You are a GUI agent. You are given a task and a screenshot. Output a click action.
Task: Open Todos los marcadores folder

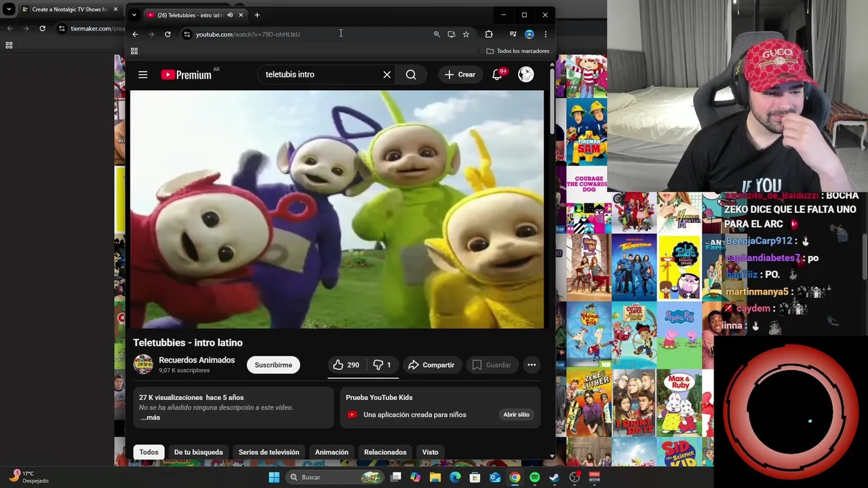tap(517, 51)
